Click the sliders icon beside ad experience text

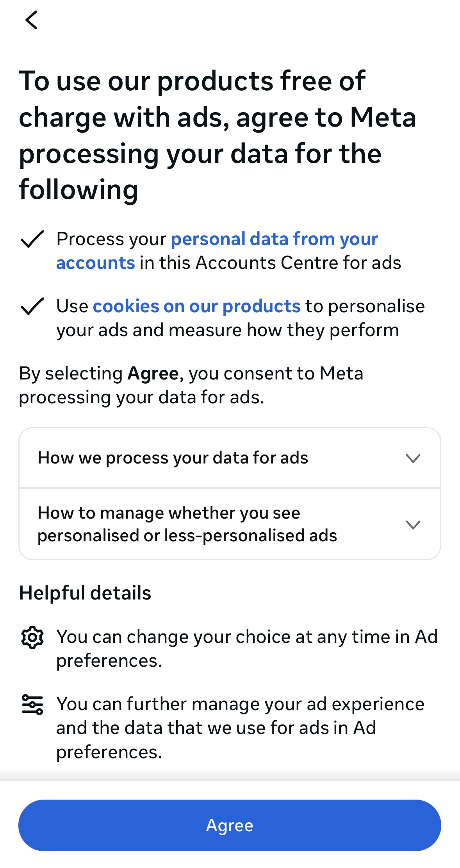(32, 705)
